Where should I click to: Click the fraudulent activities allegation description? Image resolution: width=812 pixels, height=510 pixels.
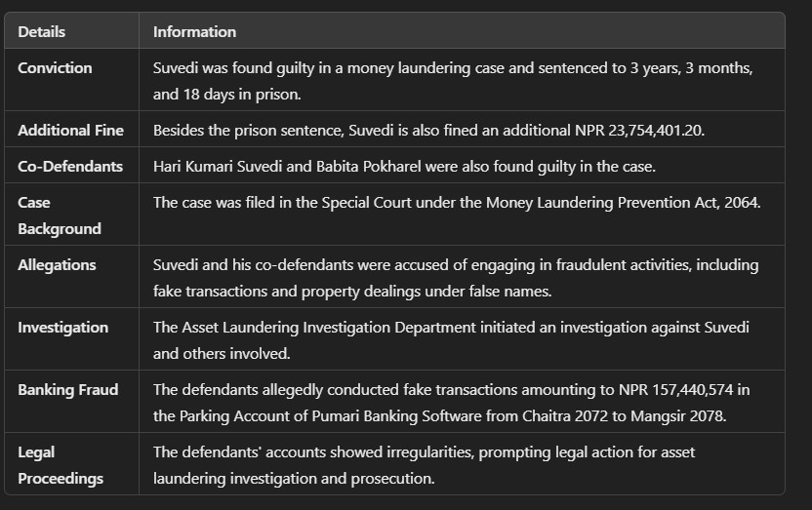tap(455, 278)
